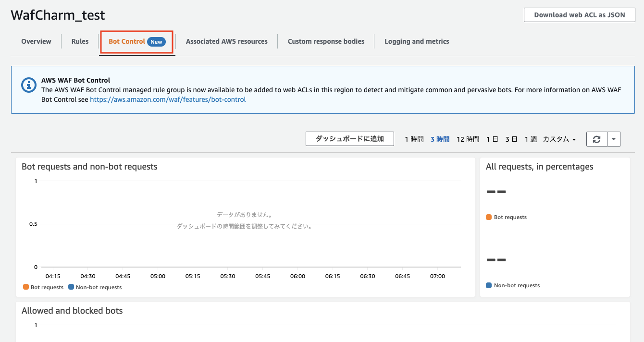
Task: Click the All requests, in percentages title
Action: coord(540,167)
